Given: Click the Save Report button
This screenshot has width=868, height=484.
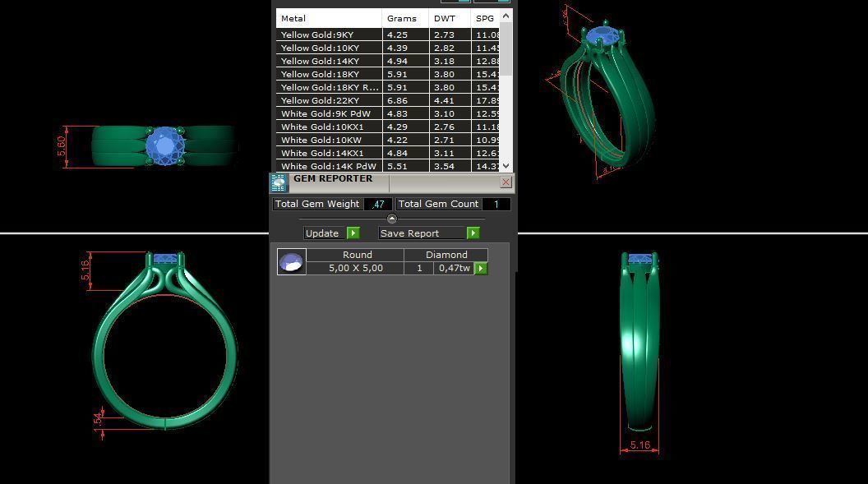Looking at the screenshot, I should click(422, 233).
